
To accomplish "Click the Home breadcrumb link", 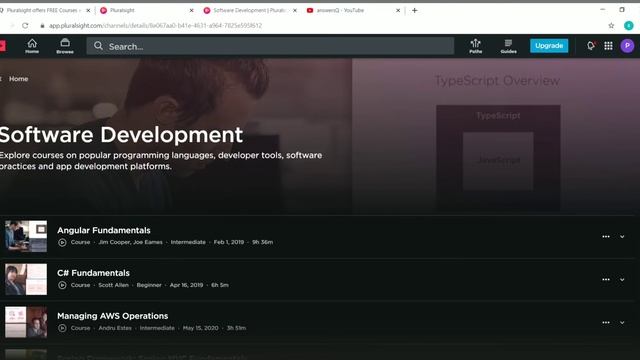I will pyautogui.click(x=19, y=79).
